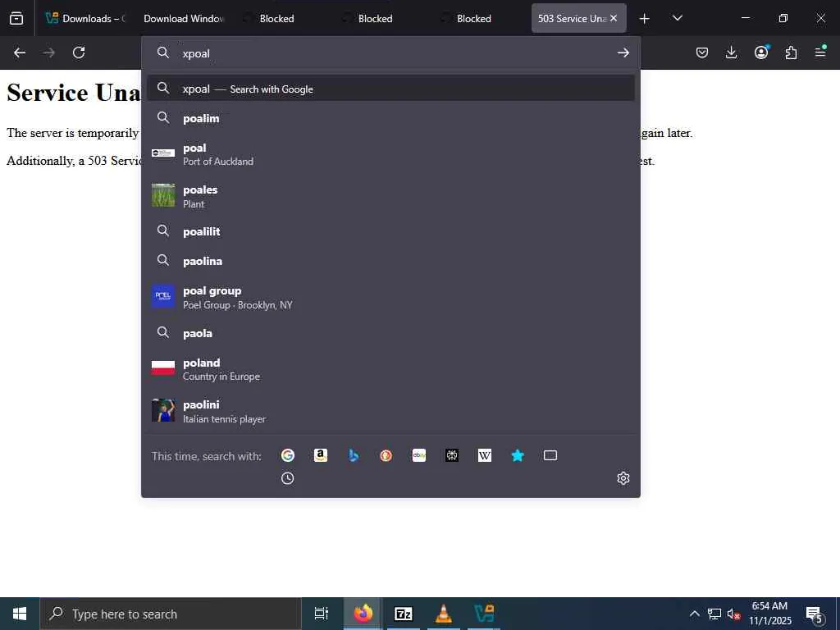Viewport: 840px width, 630px height.
Task: Search this time with eBay
Action: point(419,455)
